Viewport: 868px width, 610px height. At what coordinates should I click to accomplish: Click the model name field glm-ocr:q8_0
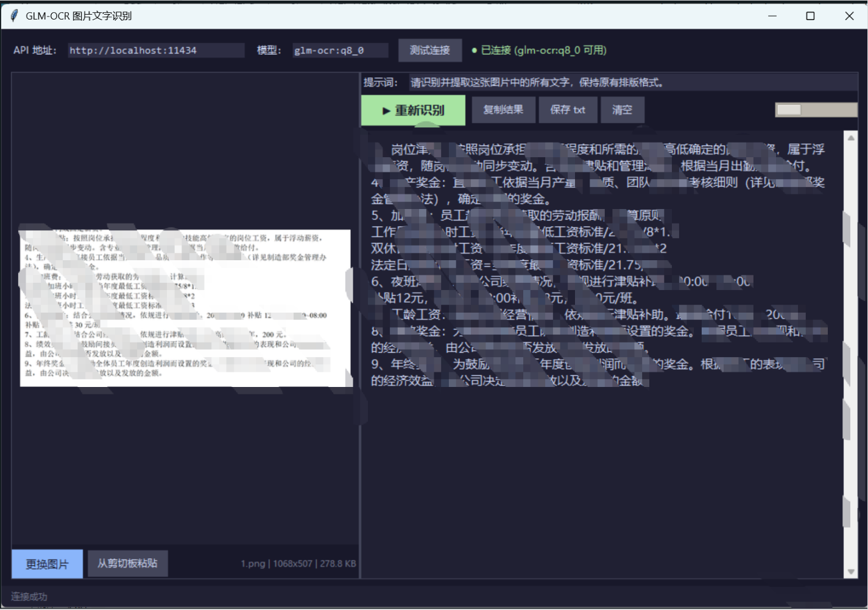point(340,51)
